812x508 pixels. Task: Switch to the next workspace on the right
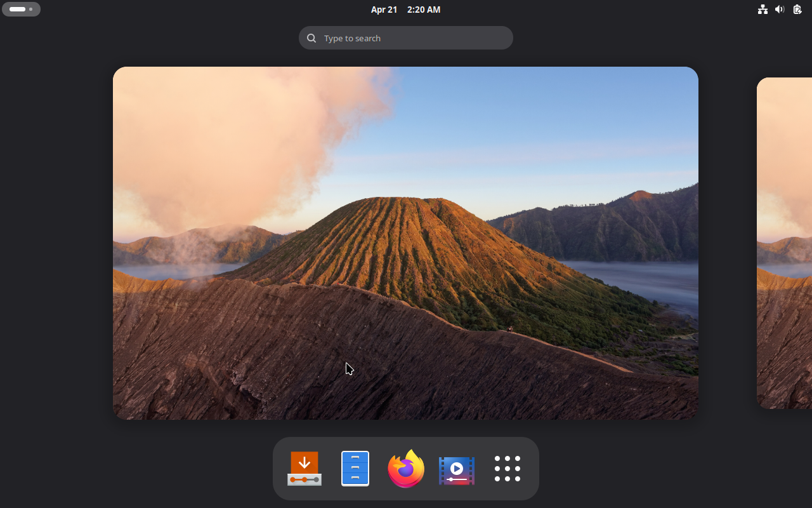click(x=785, y=243)
